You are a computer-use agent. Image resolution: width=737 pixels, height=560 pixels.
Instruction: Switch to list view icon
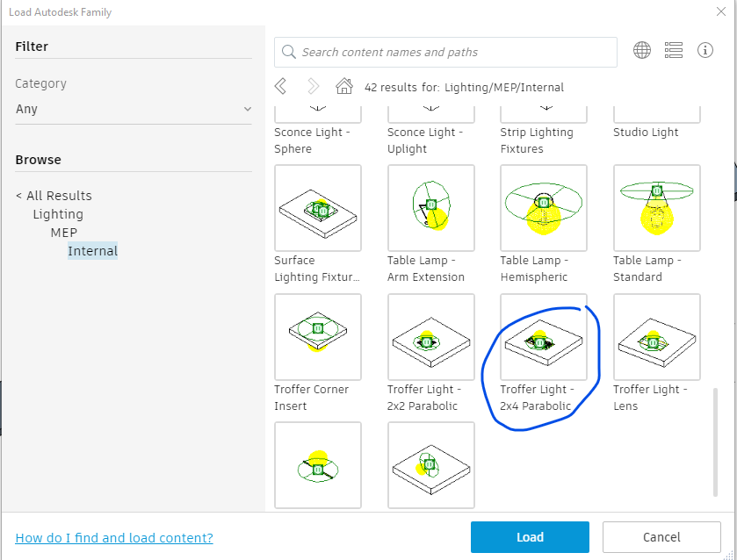pos(673,50)
